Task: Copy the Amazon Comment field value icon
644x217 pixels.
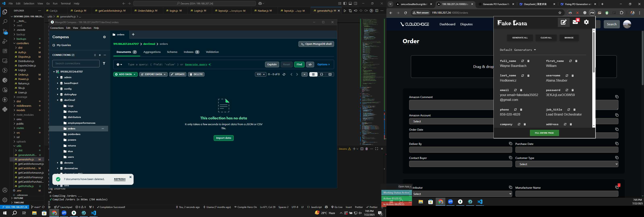Action: (616, 97)
